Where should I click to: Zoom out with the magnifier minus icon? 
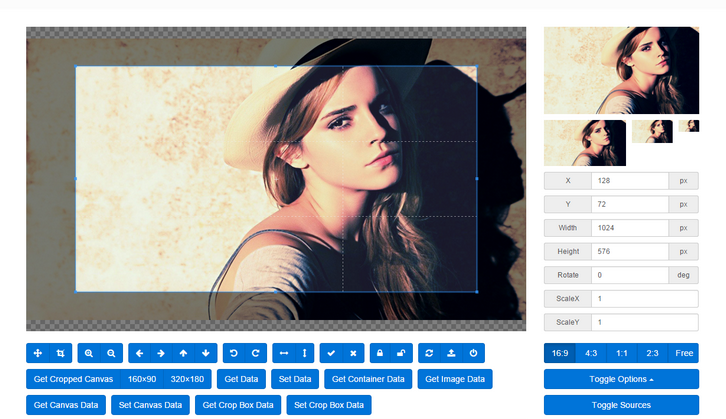point(112,353)
